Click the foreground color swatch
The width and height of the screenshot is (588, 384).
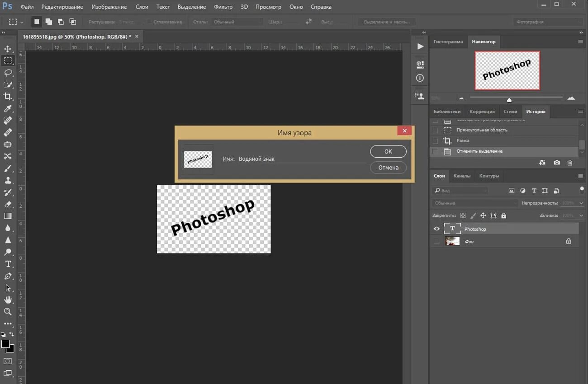click(5, 344)
